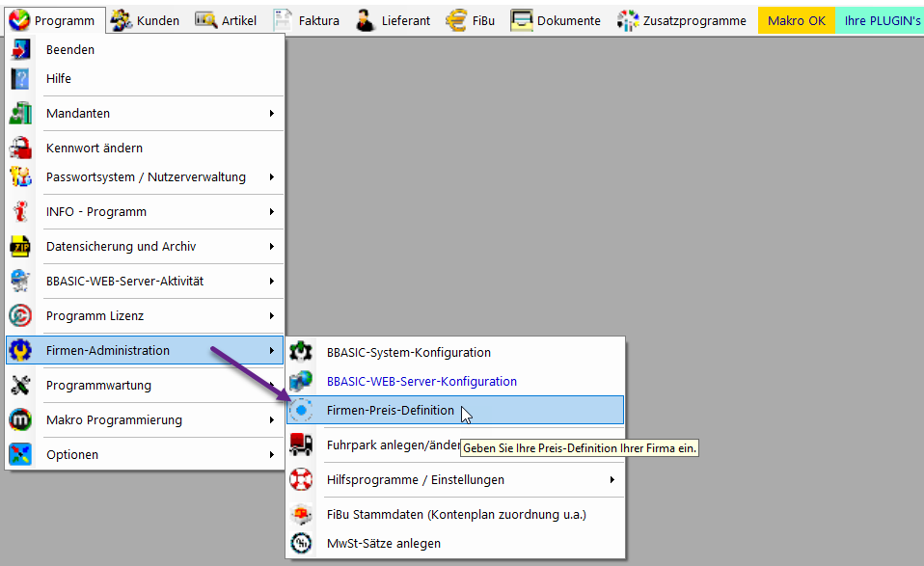Select Fuhrpark anlegen/ändern entry
The width and height of the screenshot is (924, 566).
pos(455,445)
